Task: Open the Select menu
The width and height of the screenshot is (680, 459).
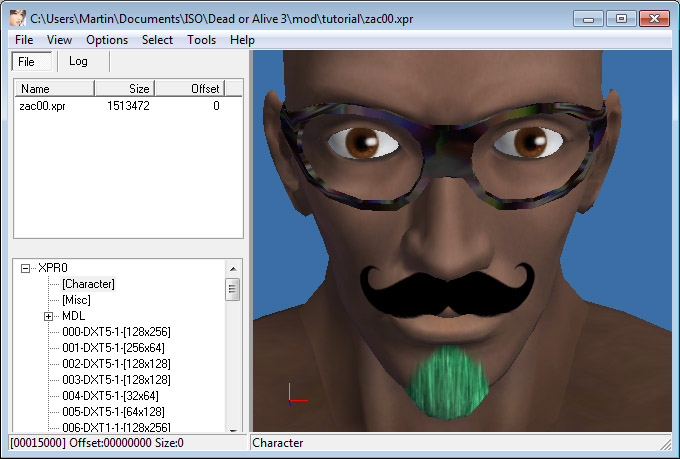Action: point(157,40)
